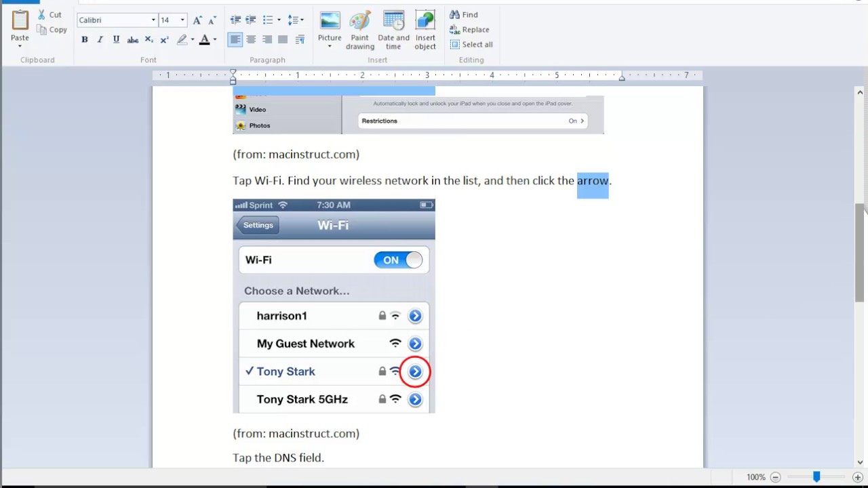Copy the selected text
This screenshot has width=868, height=488.
coord(52,30)
